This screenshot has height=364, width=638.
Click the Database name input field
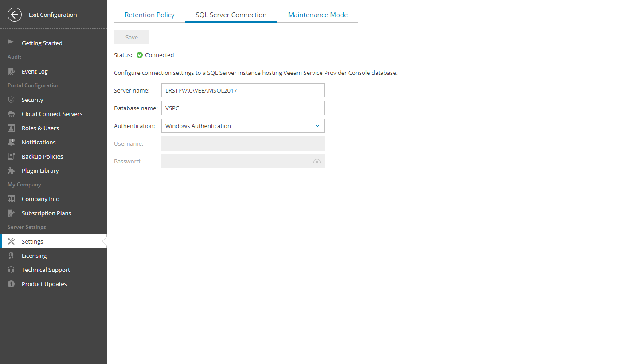click(243, 108)
